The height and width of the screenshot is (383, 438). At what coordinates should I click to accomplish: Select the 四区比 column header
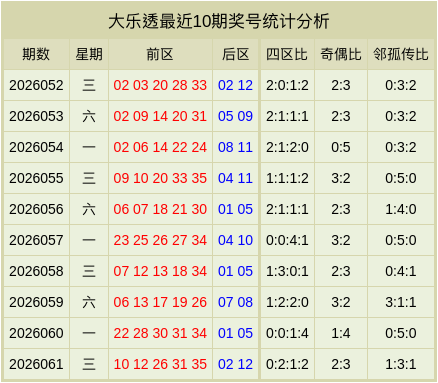pyautogui.click(x=287, y=54)
